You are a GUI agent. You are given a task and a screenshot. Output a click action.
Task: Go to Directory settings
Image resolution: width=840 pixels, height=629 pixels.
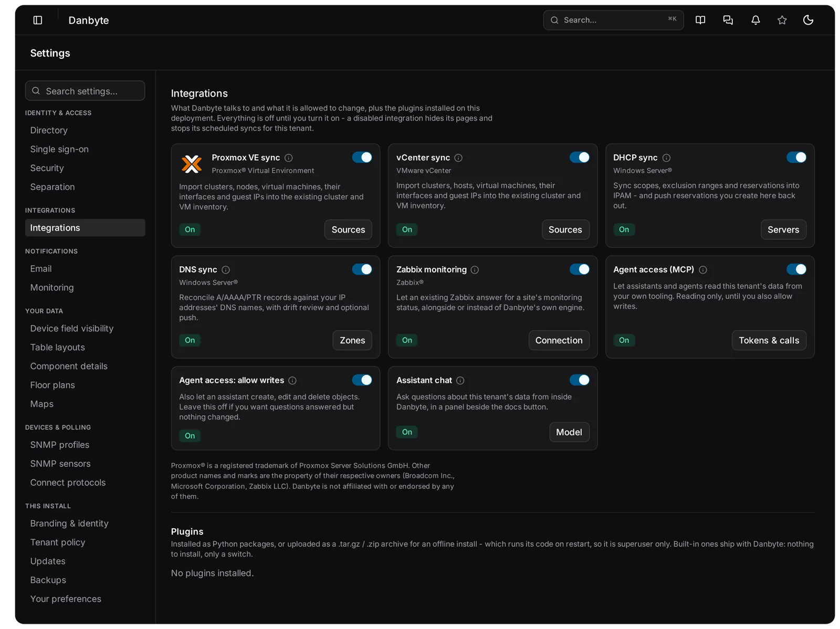pos(85,130)
